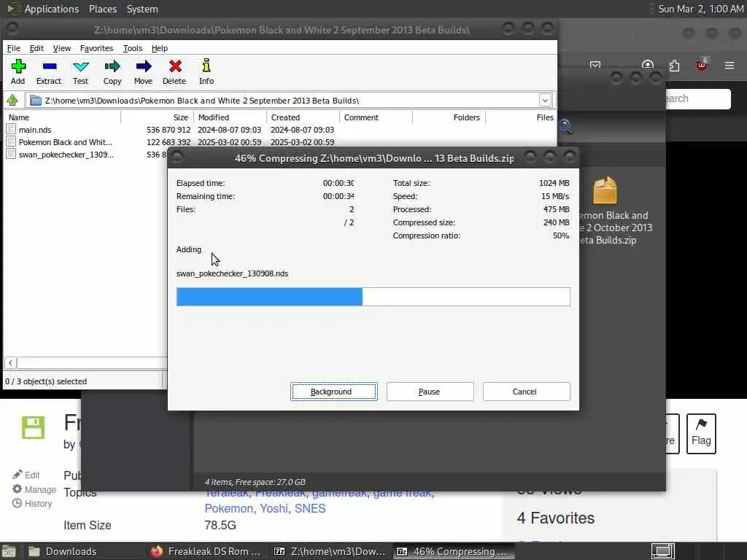The image size is (747, 560).
Task: Go up one folder with green arrow
Action: [x=12, y=101]
